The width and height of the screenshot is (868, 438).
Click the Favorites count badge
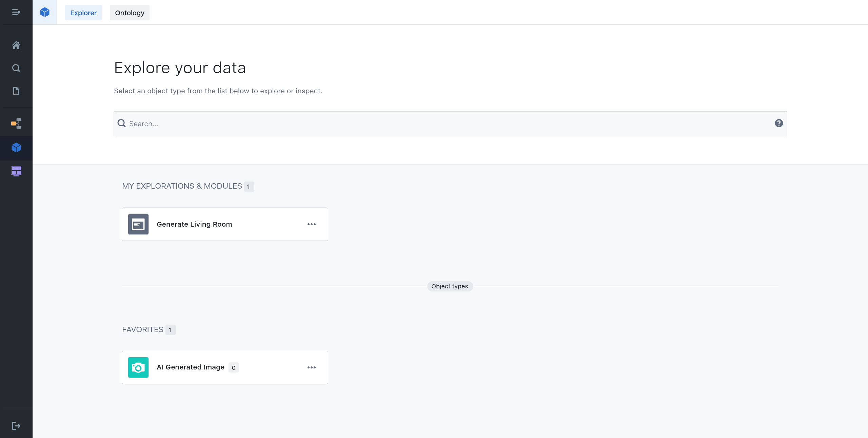coord(170,330)
